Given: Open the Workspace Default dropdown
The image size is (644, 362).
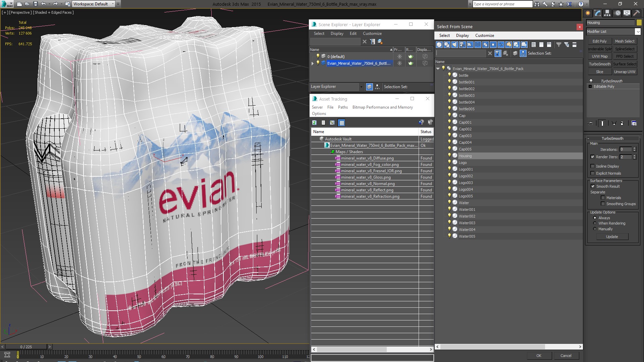Looking at the screenshot, I should [113, 4].
